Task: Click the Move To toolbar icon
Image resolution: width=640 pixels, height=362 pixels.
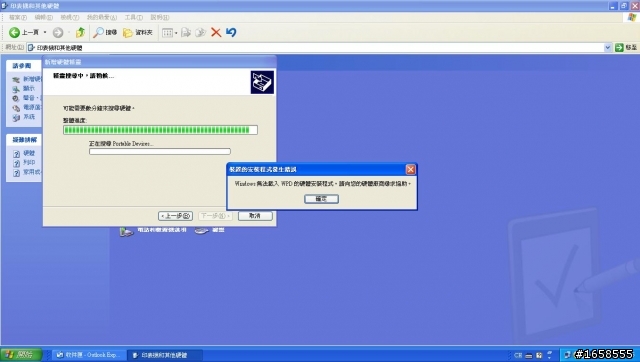Action: [x=186, y=32]
